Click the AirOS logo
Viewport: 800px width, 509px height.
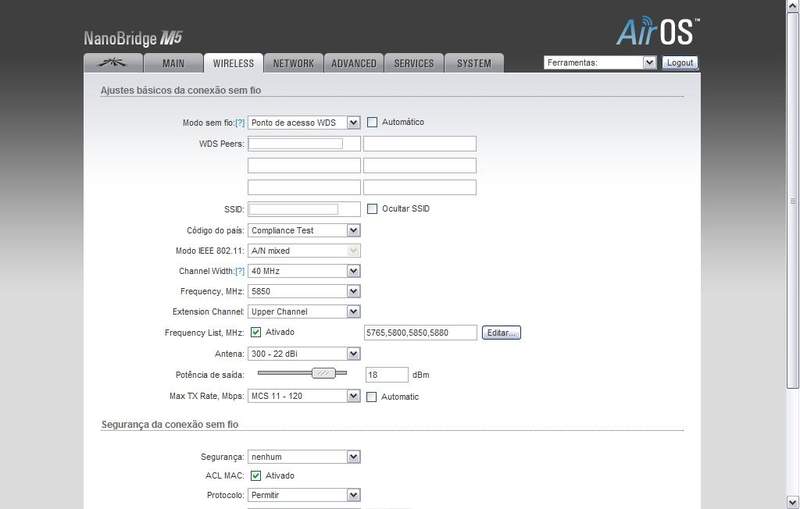point(657,32)
